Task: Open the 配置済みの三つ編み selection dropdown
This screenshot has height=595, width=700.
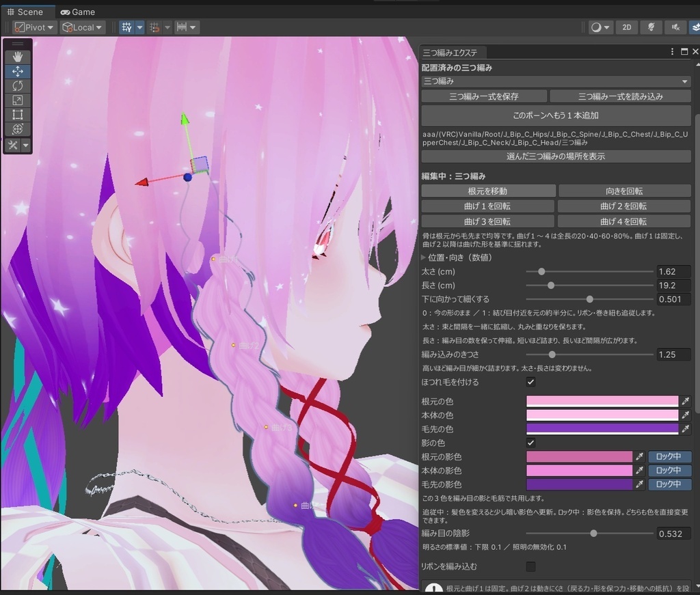Action: click(556, 81)
